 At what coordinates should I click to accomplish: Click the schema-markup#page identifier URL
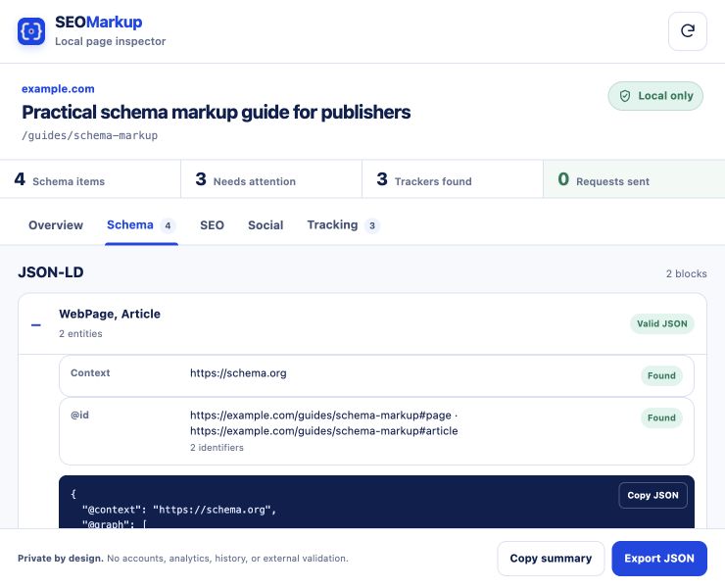tap(320, 416)
